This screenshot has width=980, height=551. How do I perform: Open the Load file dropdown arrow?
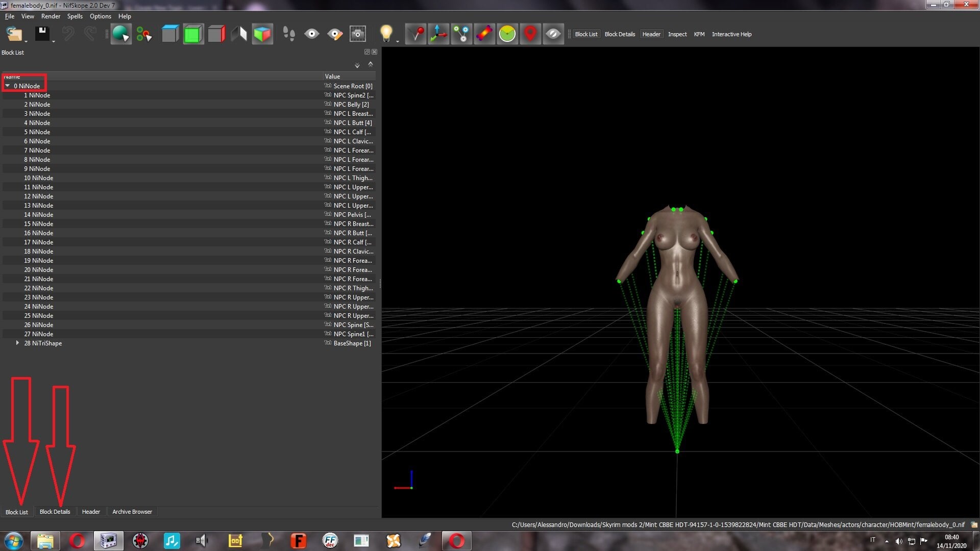[x=26, y=41]
